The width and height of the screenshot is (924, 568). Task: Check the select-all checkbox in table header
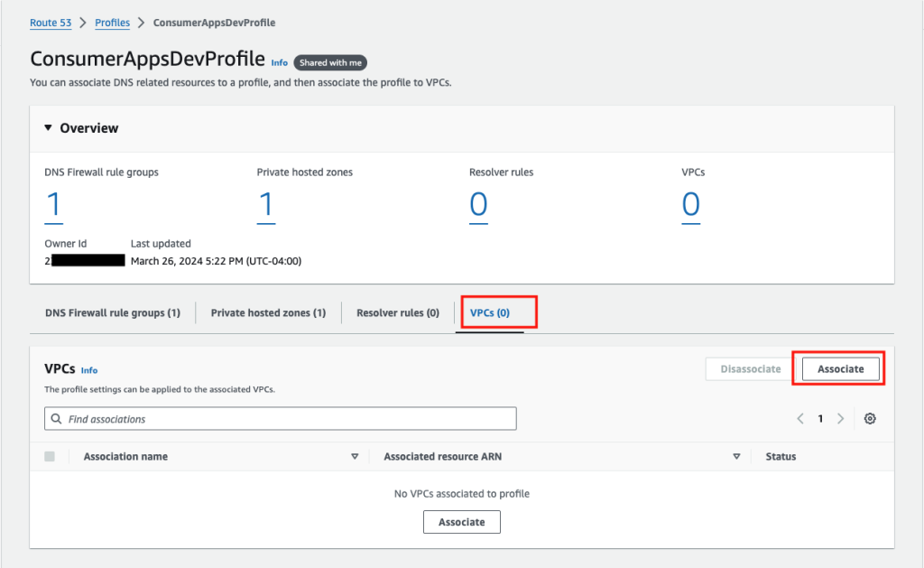pos(51,456)
